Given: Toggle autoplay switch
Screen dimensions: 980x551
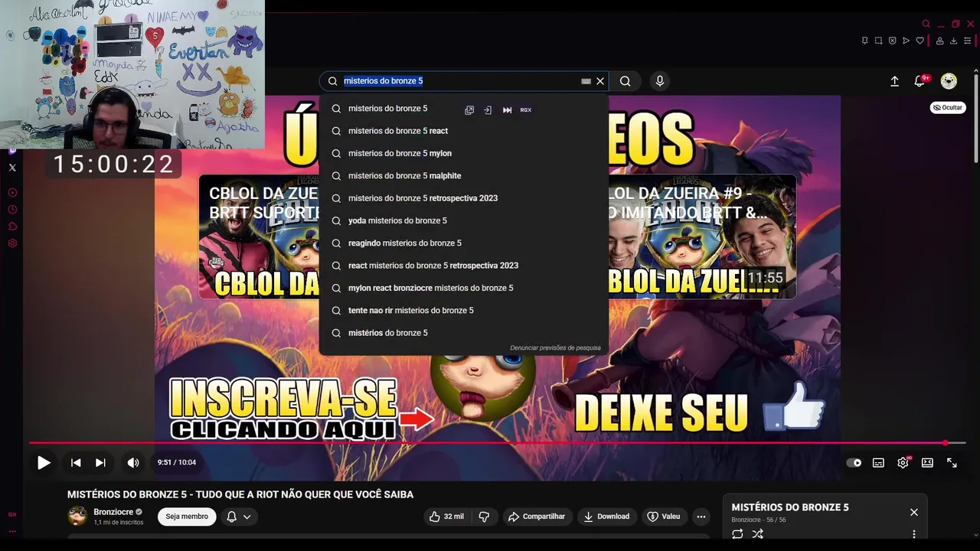Looking at the screenshot, I should (x=854, y=463).
